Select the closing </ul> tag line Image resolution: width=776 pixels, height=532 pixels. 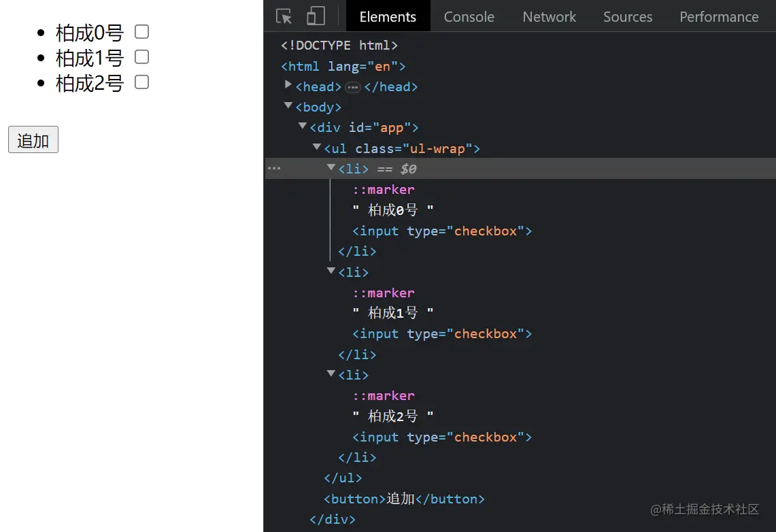pyautogui.click(x=343, y=478)
